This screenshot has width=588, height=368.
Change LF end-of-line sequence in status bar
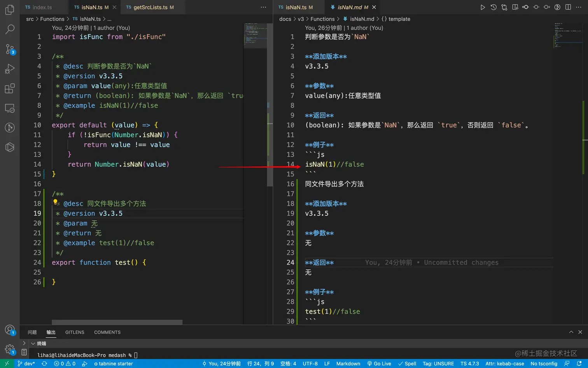(x=327, y=364)
